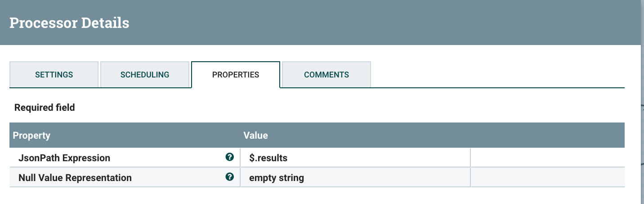This screenshot has height=204, width=644.
Task: Click the blank action cell in JsonPath row
Action: tap(547, 158)
